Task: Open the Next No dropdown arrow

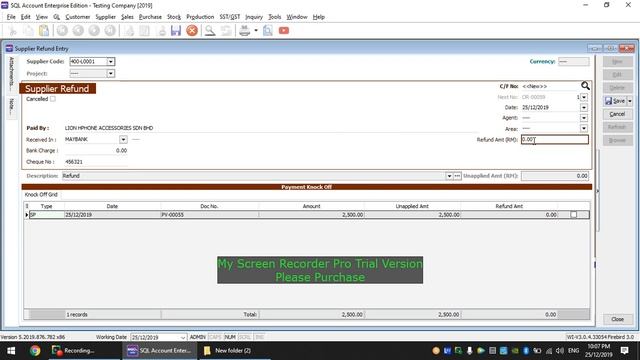Action: [584, 97]
